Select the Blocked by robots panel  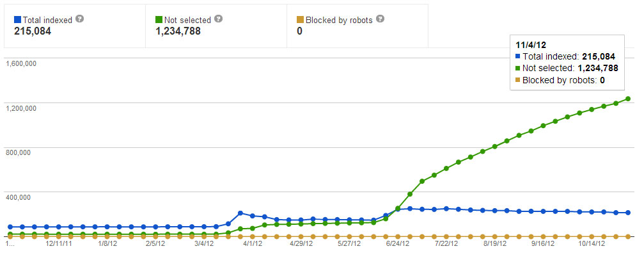pos(357,26)
